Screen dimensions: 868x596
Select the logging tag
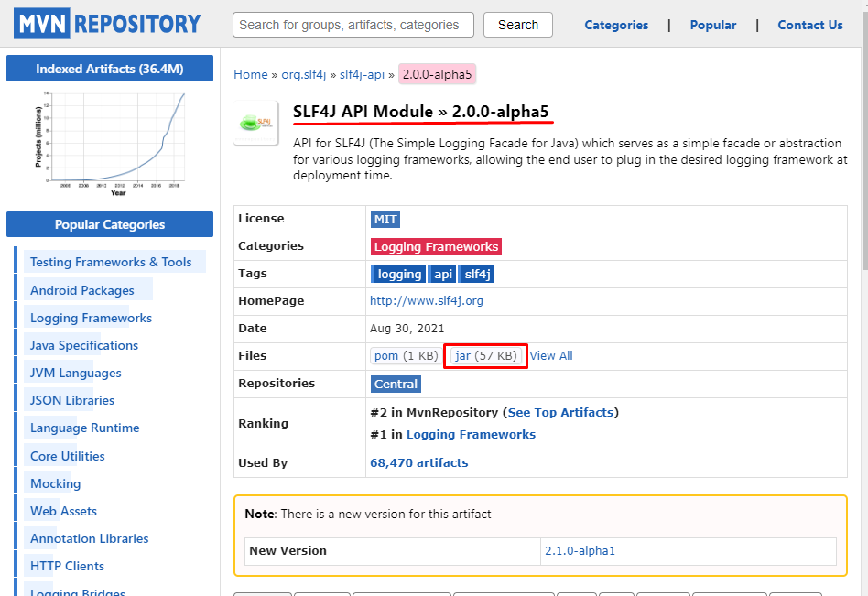point(398,274)
